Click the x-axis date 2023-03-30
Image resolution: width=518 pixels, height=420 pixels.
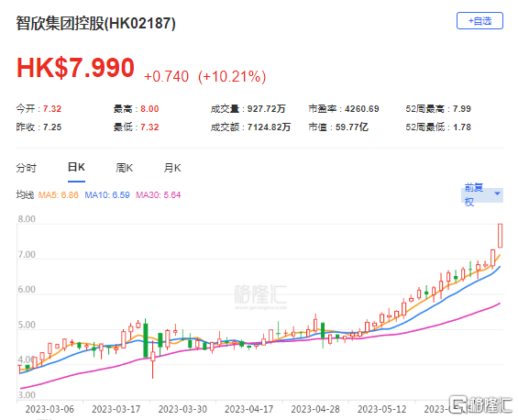(182, 409)
